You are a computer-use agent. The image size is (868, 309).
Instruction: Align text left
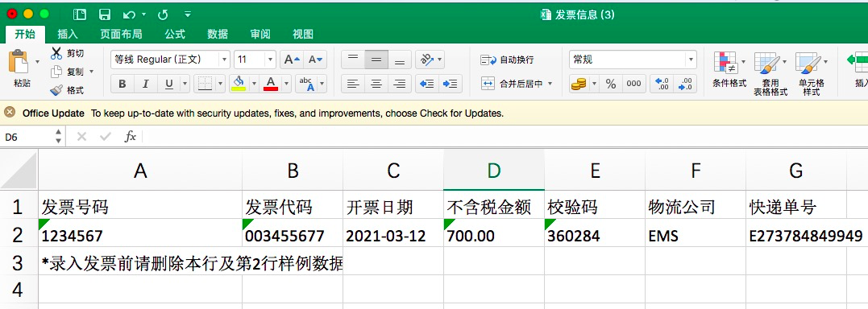pyautogui.click(x=353, y=84)
